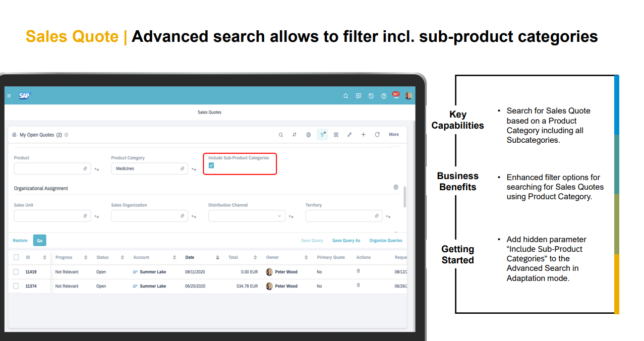This screenshot has width=644, height=341.
Task: Click the icon right of the filter funnel
Action: click(x=336, y=135)
